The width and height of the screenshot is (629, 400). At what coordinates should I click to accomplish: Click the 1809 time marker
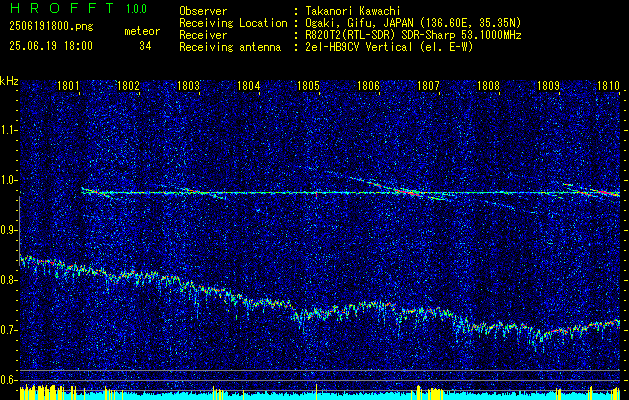pos(548,85)
